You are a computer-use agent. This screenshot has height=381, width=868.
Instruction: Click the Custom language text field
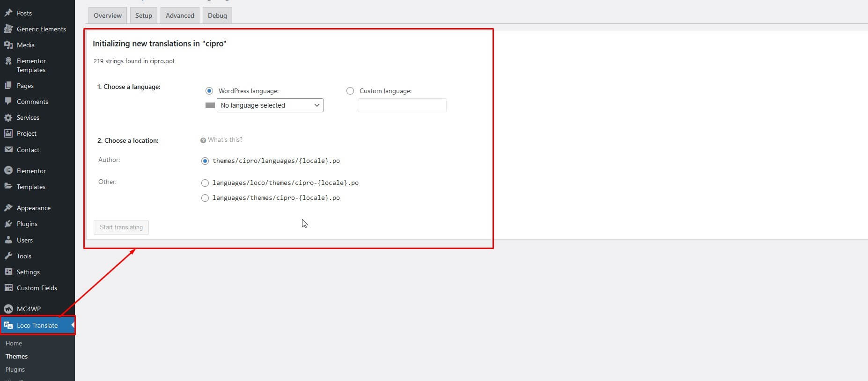click(x=402, y=105)
